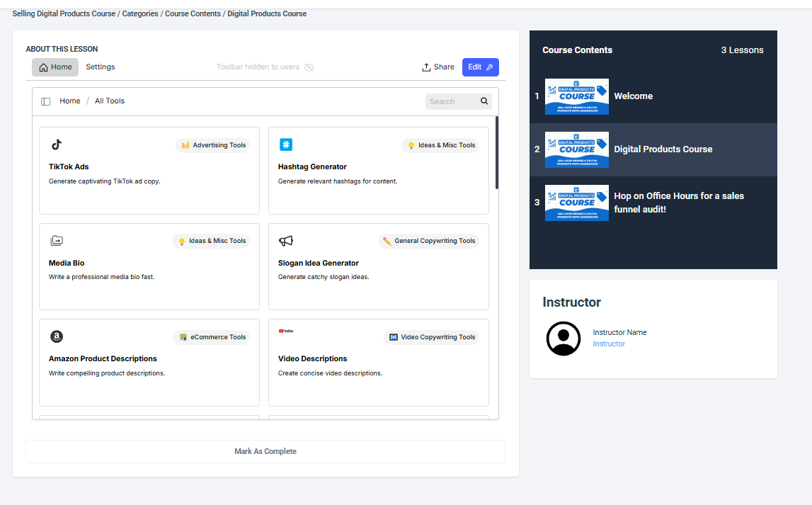The height and width of the screenshot is (505, 812).
Task: Select the Office Hours sales funnel lesson
Action: coord(678,203)
